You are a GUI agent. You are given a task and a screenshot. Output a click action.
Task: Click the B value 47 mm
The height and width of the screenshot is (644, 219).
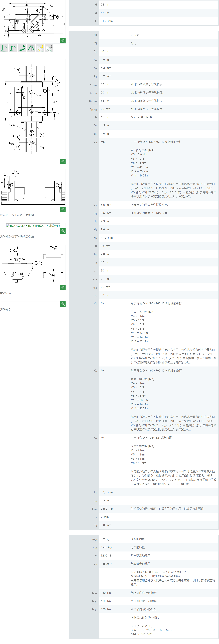[x=106, y=13]
